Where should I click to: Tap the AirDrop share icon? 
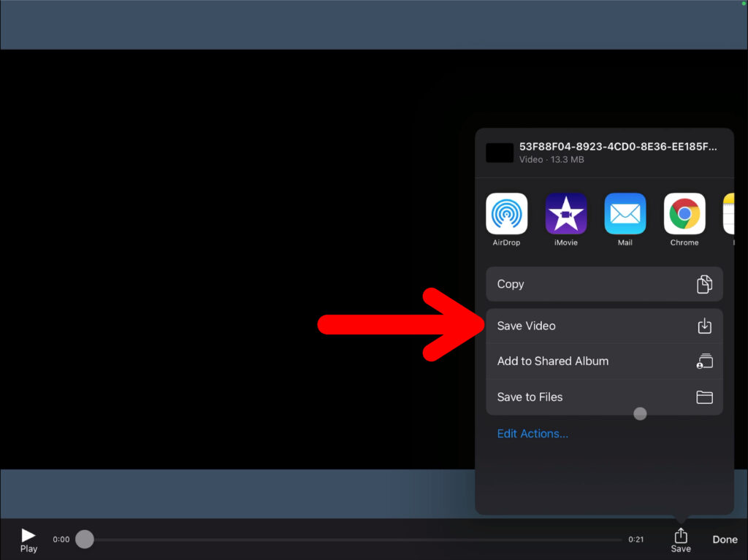coord(506,213)
